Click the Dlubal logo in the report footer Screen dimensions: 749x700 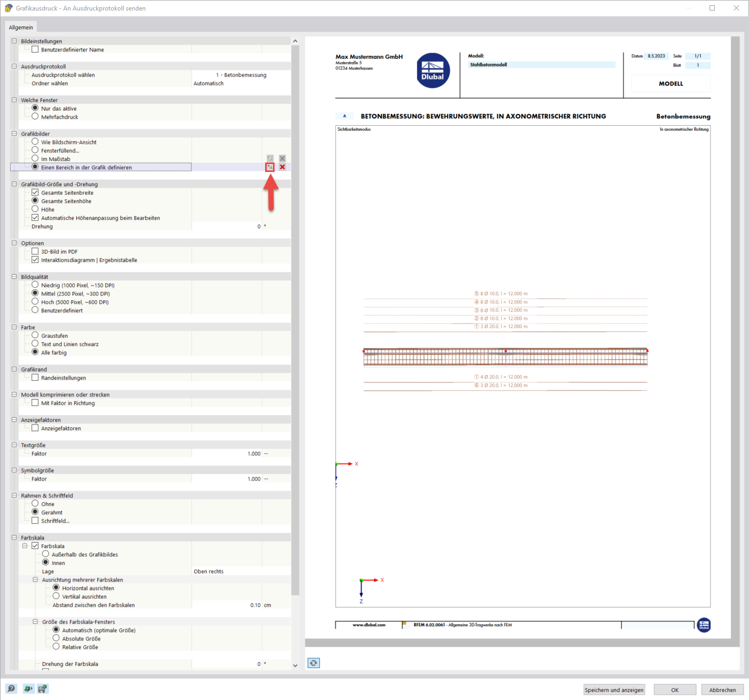[x=703, y=625]
